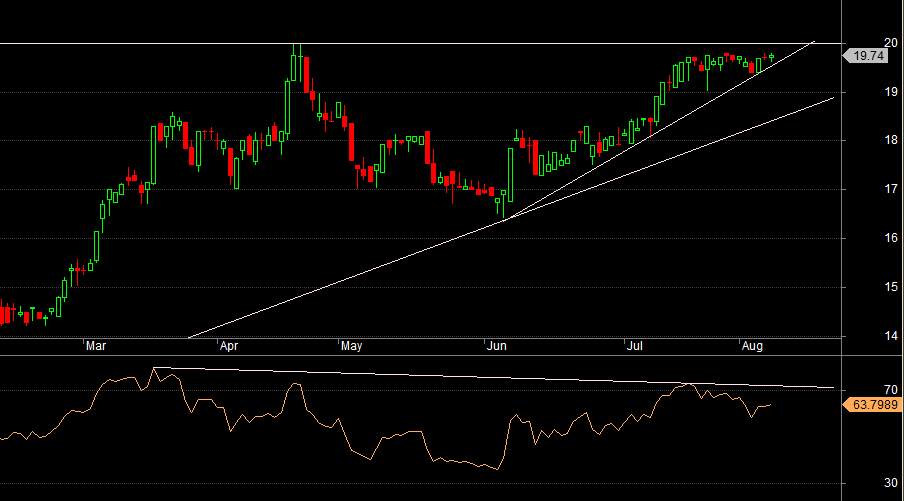Select the May label on time axis
Screen dimensions: 904x501
[351, 346]
